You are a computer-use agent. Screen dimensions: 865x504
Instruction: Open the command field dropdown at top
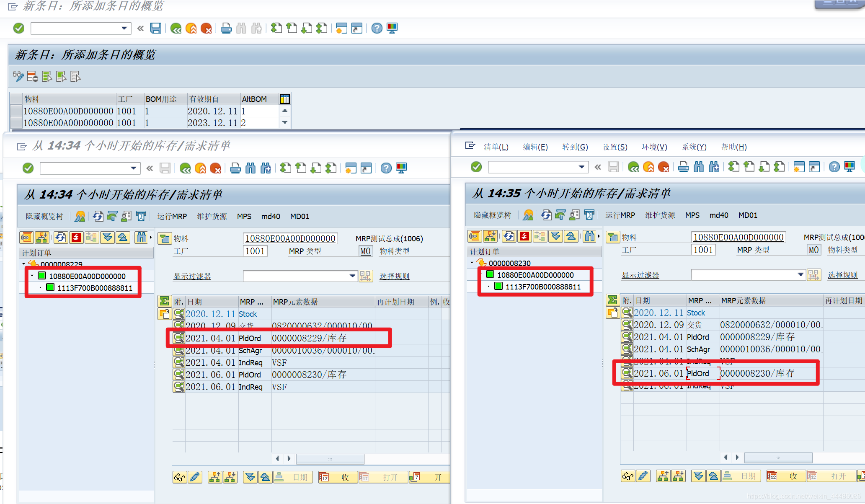click(124, 28)
